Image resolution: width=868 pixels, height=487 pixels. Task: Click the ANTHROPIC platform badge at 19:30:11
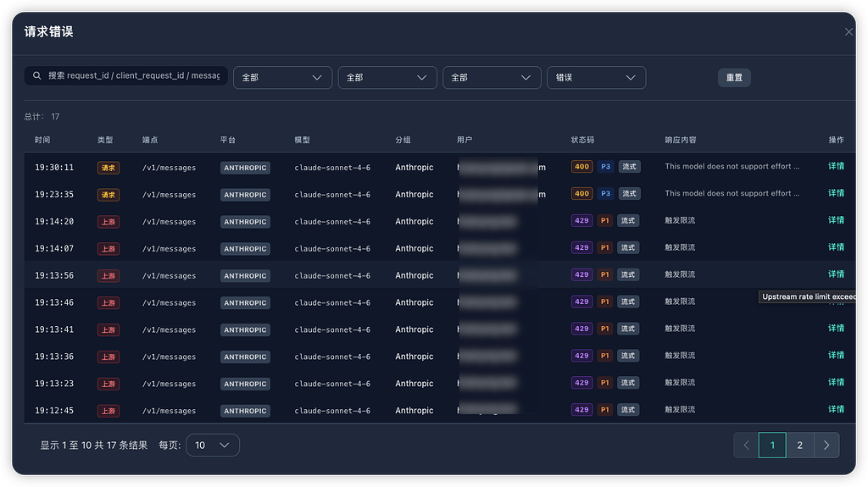[245, 168]
